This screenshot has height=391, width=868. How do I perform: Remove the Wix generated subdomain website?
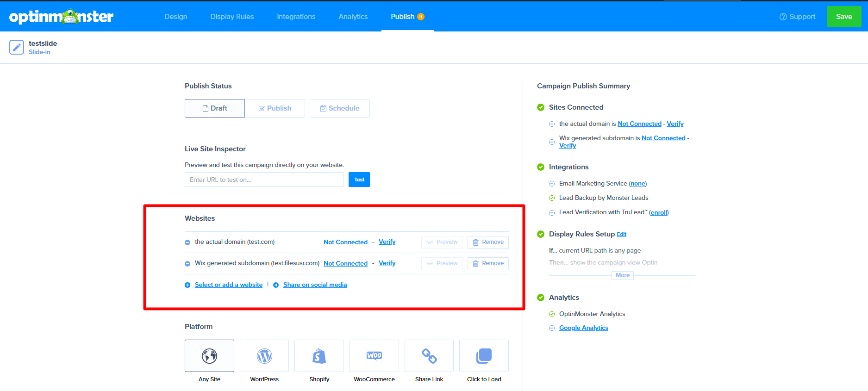pos(488,263)
